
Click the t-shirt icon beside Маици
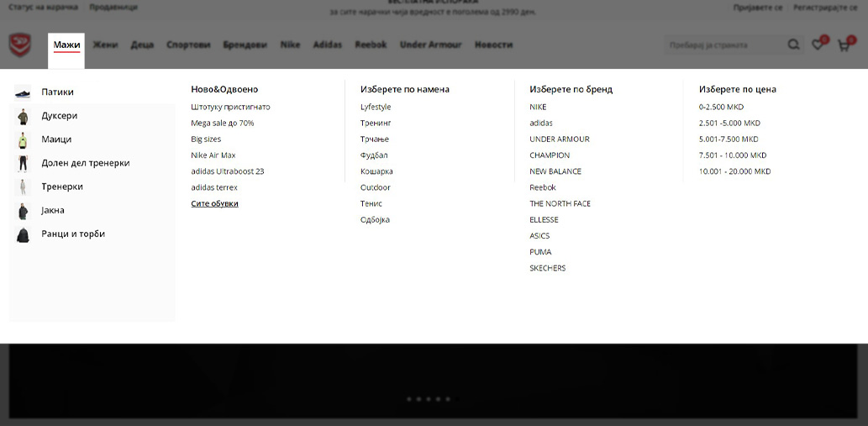tap(23, 139)
